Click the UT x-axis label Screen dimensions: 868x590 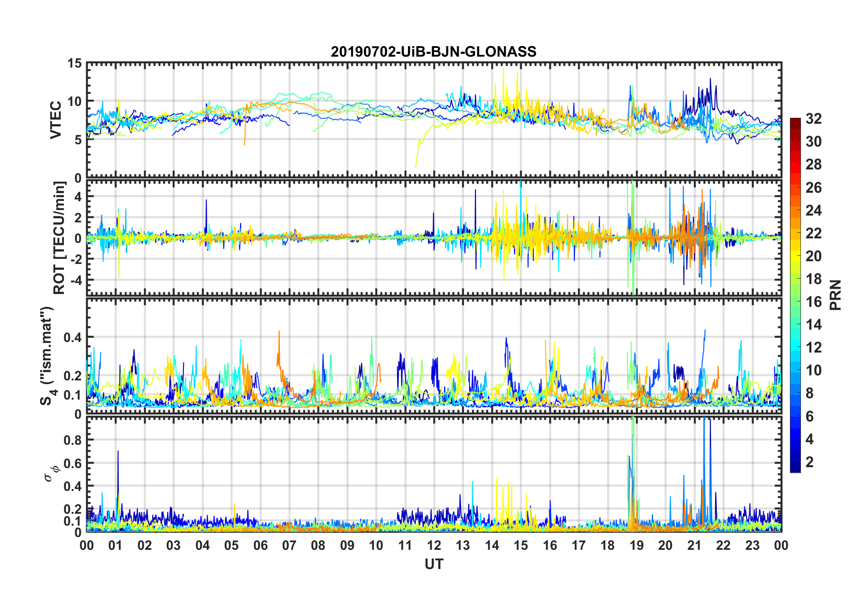(434, 564)
